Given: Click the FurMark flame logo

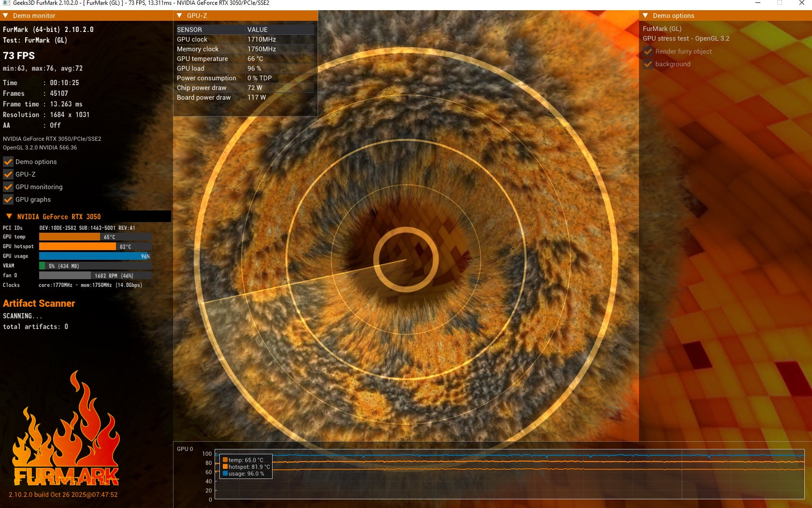Looking at the screenshot, I should pyautogui.click(x=66, y=429).
